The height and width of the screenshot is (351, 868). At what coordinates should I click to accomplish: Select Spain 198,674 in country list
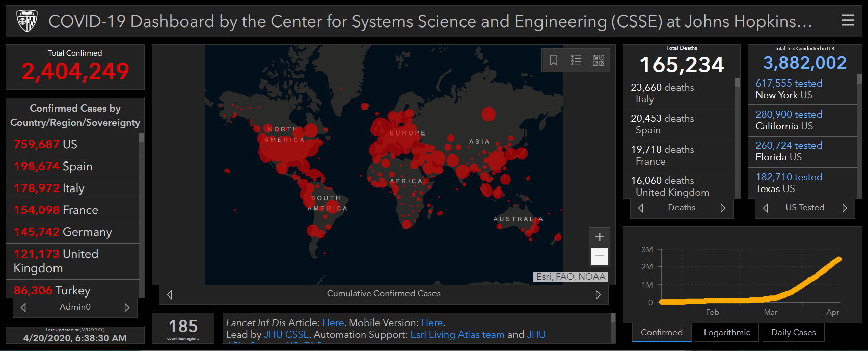pyautogui.click(x=72, y=166)
